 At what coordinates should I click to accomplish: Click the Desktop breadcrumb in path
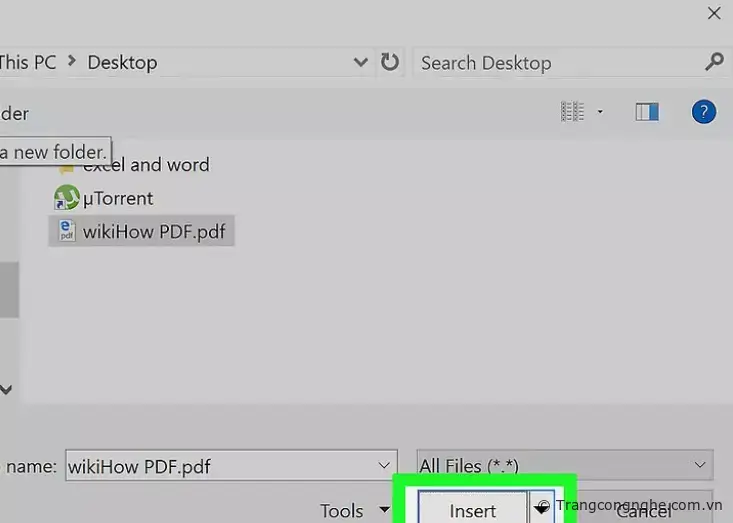[122, 62]
